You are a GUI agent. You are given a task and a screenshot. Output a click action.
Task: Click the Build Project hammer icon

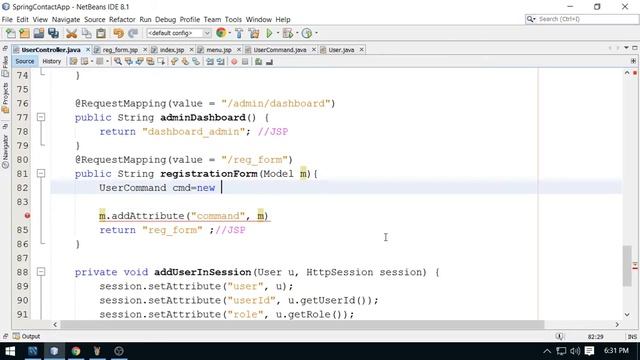[239, 33]
